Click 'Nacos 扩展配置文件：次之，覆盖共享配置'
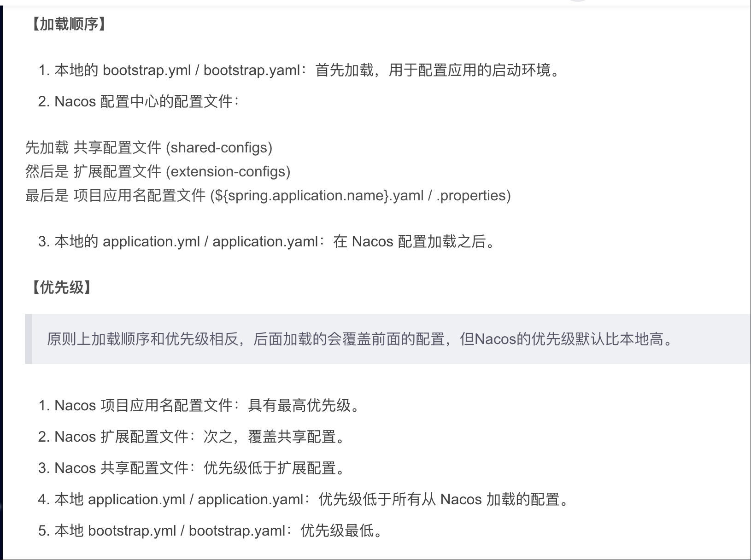The width and height of the screenshot is (751, 560). click(x=192, y=437)
